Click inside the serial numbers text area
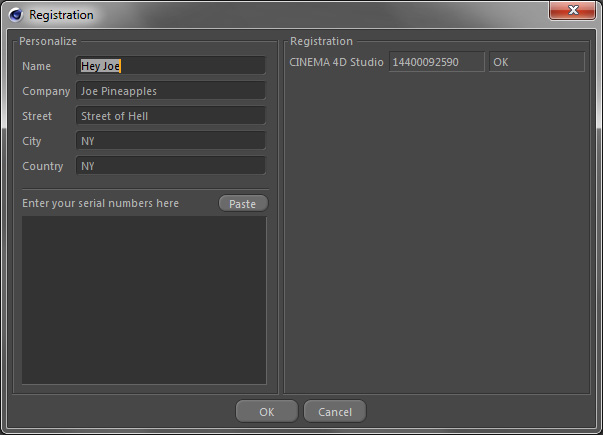Viewport: 603px width, 435px height. 144,300
